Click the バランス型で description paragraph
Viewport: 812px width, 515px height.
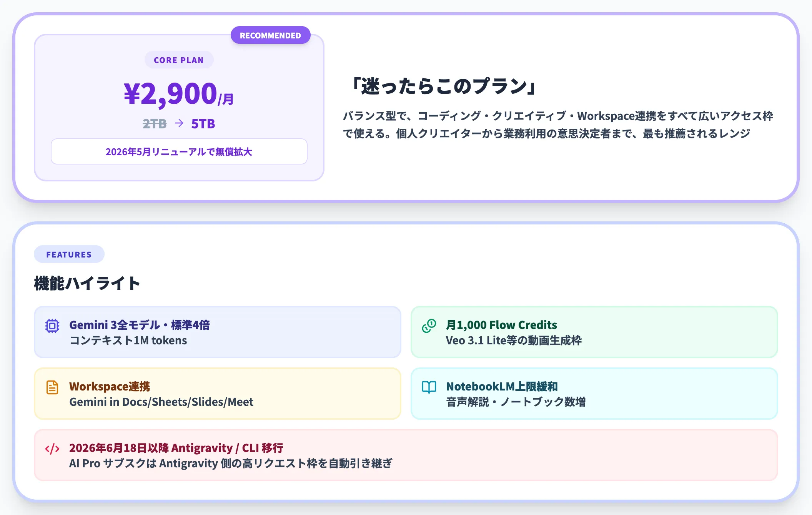(558, 125)
